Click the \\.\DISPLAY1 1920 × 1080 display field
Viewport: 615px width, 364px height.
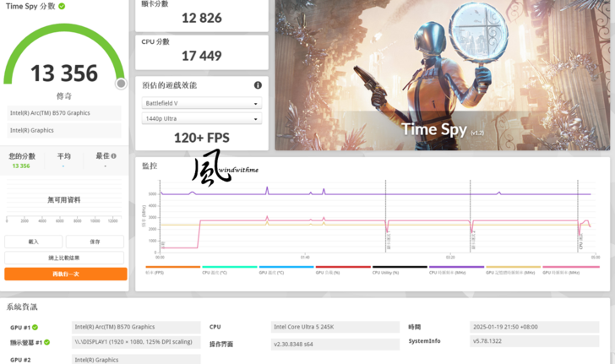tap(136, 342)
